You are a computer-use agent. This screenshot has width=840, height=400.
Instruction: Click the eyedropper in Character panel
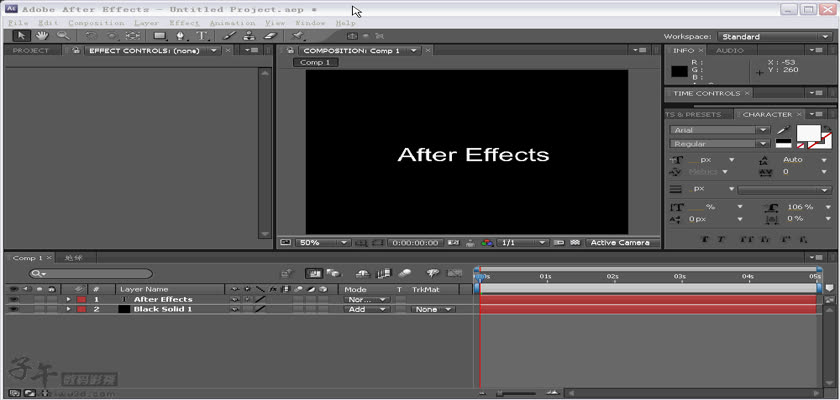[x=784, y=130]
